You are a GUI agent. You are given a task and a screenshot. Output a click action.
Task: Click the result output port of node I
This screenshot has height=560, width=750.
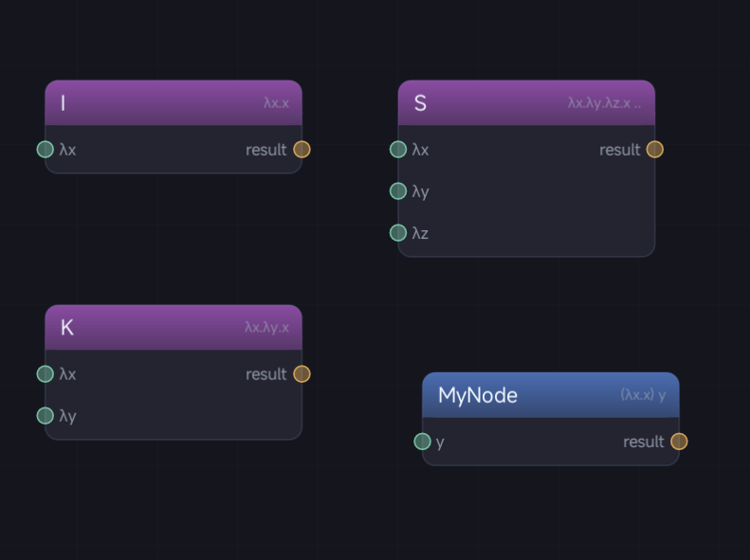click(302, 150)
